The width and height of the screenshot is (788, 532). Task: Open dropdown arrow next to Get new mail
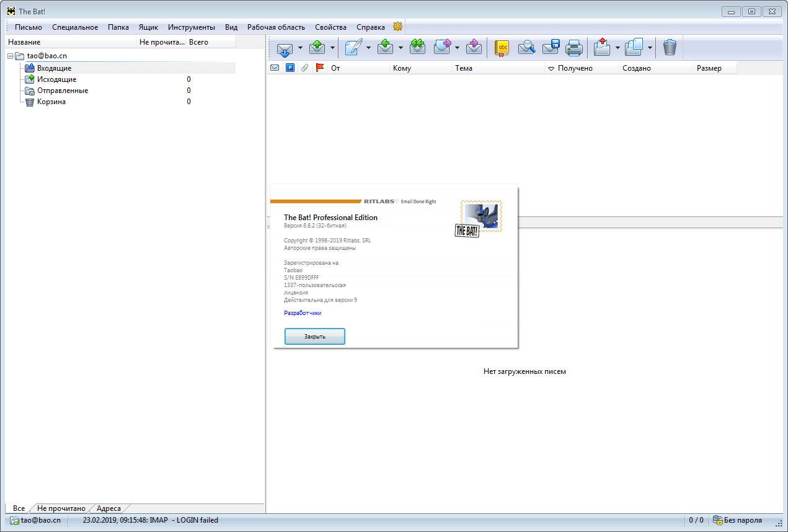coord(300,48)
